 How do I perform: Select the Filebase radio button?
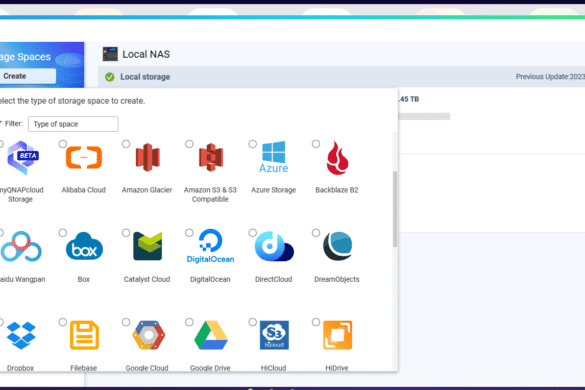(x=63, y=322)
